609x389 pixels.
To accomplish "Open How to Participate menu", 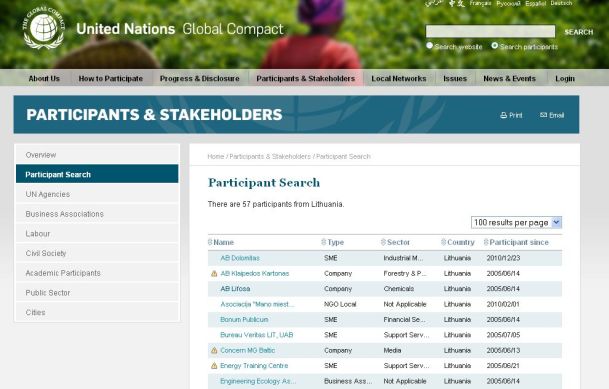I will click(x=111, y=78).
